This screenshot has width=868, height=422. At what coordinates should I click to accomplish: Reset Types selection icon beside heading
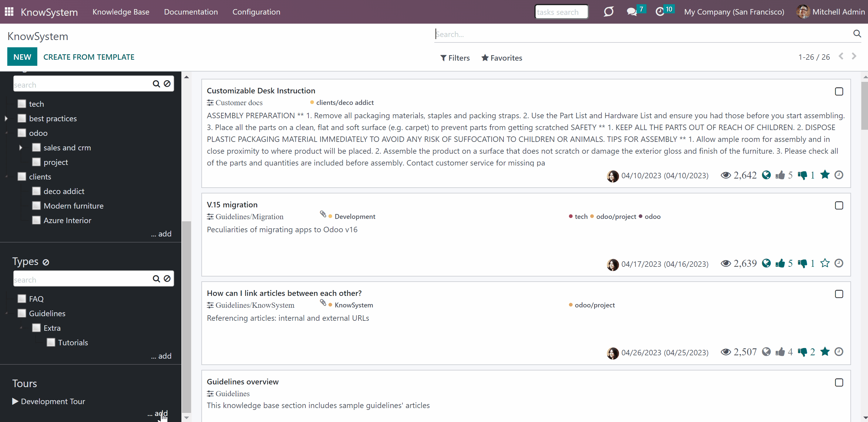click(46, 262)
